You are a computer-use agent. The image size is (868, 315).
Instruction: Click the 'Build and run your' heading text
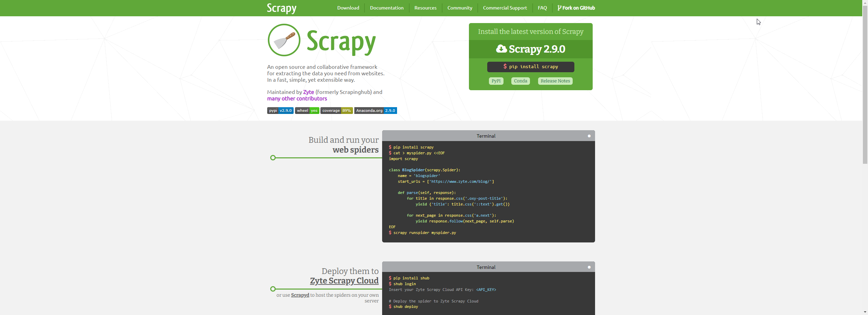click(343, 140)
